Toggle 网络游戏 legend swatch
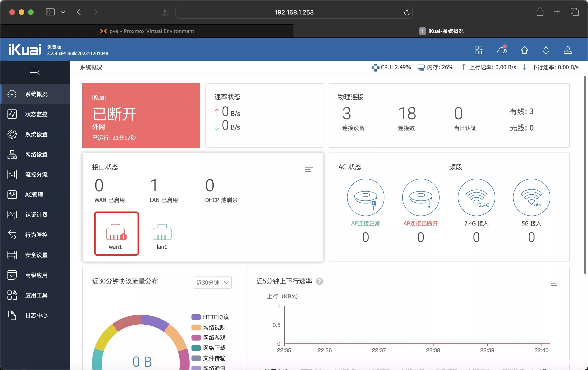Image resolution: width=588 pixels, height=370 pixels. [x=196, y=337]
